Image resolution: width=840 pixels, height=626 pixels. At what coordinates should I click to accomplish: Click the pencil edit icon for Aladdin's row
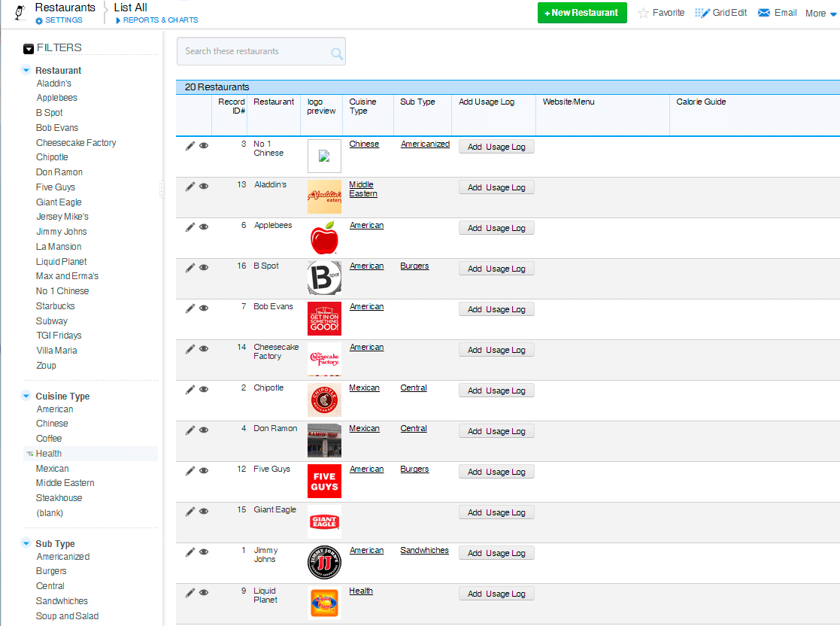[190, 187]
